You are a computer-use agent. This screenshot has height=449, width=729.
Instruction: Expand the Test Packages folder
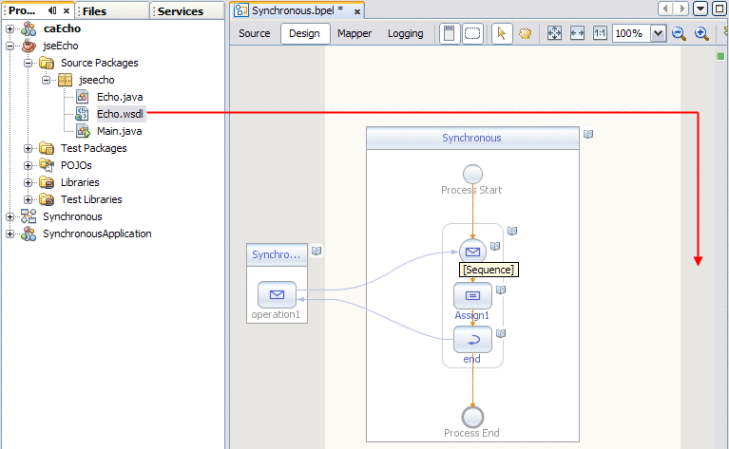pos(28,148)
